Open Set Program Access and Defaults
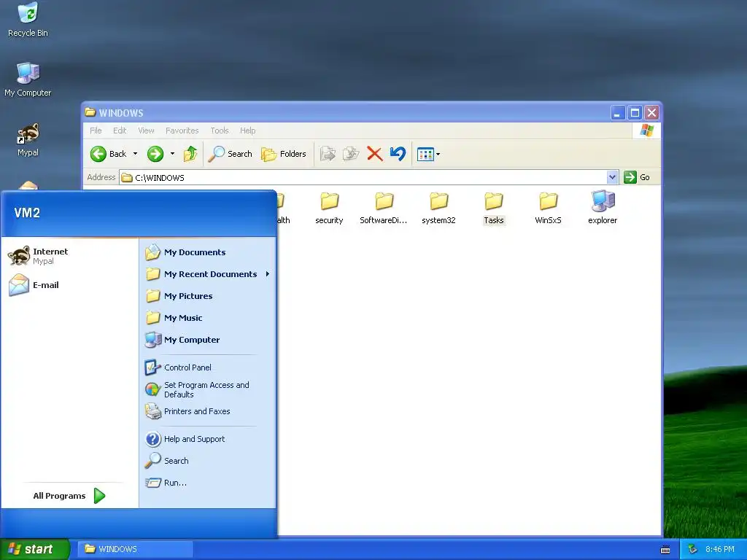Screen dimensions: 747x560 coord(208,389)
